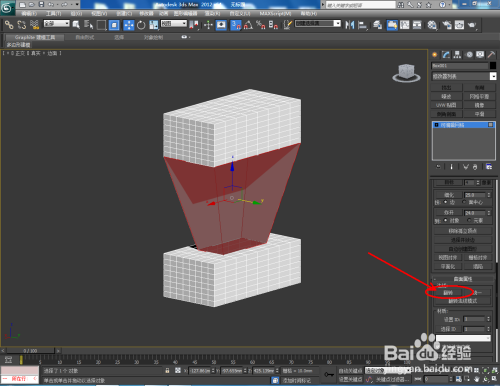Click the Render Production teapot icon

point(472,25)
